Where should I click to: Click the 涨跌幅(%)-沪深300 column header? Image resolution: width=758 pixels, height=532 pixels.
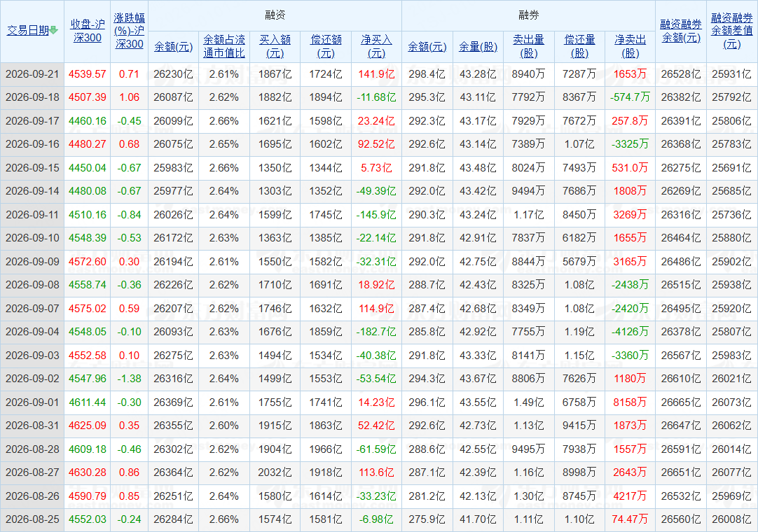[129, 31]
